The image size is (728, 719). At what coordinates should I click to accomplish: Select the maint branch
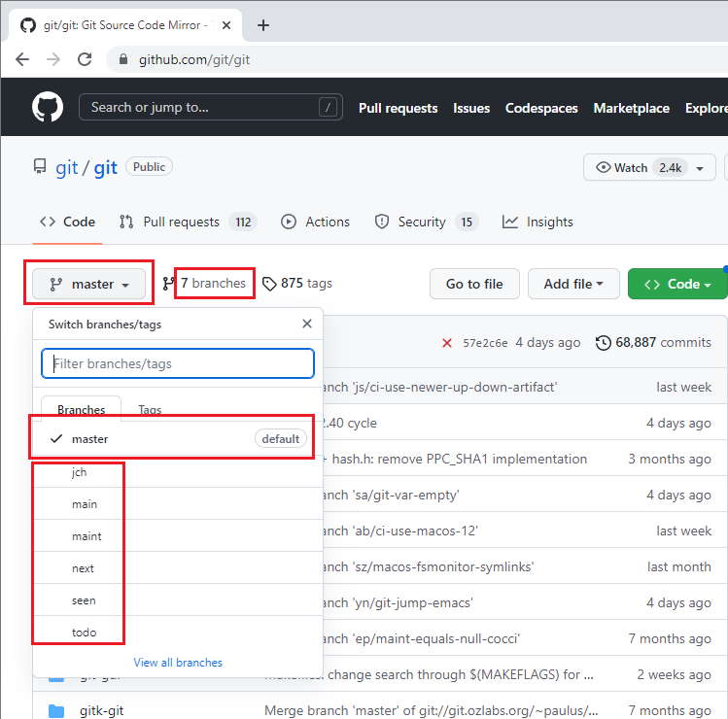178,535
